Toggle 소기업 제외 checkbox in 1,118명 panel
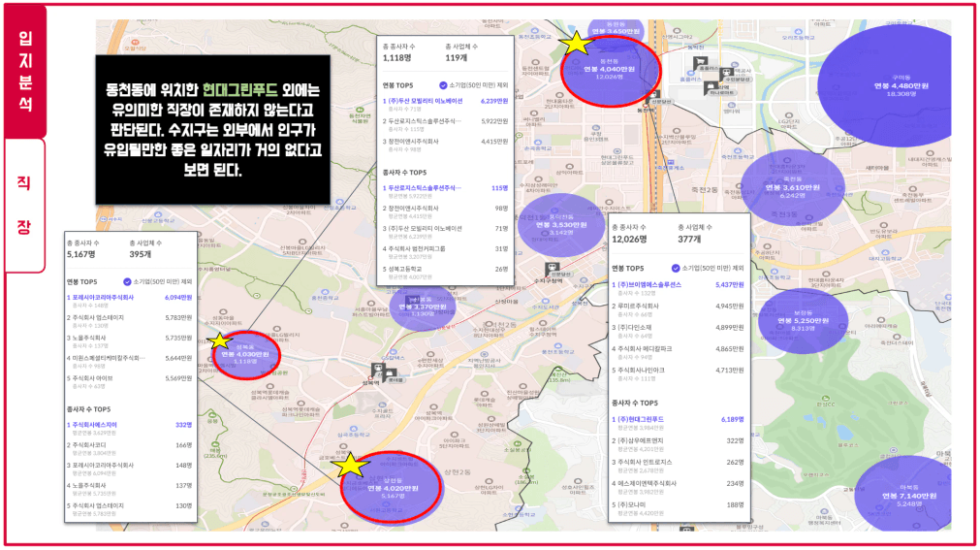980x550 pixels. click(x=443, y=85)
